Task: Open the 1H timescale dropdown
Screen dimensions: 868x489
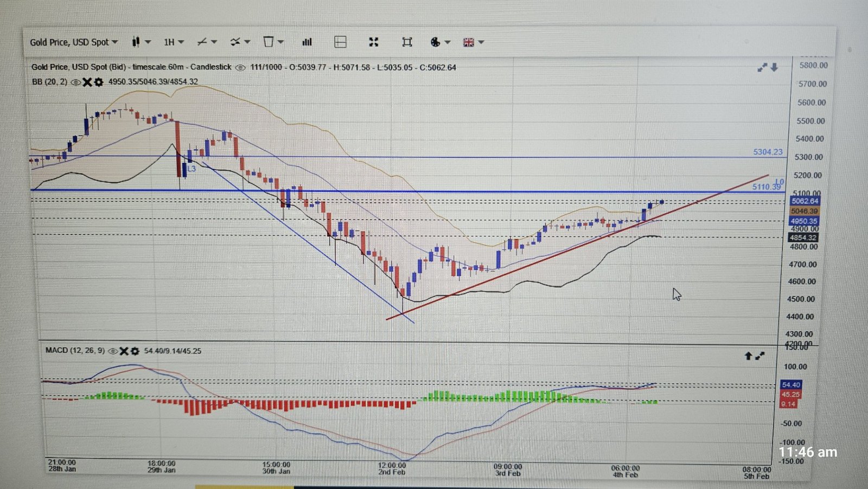Action: pyautogui.click(x=174, y=42)
